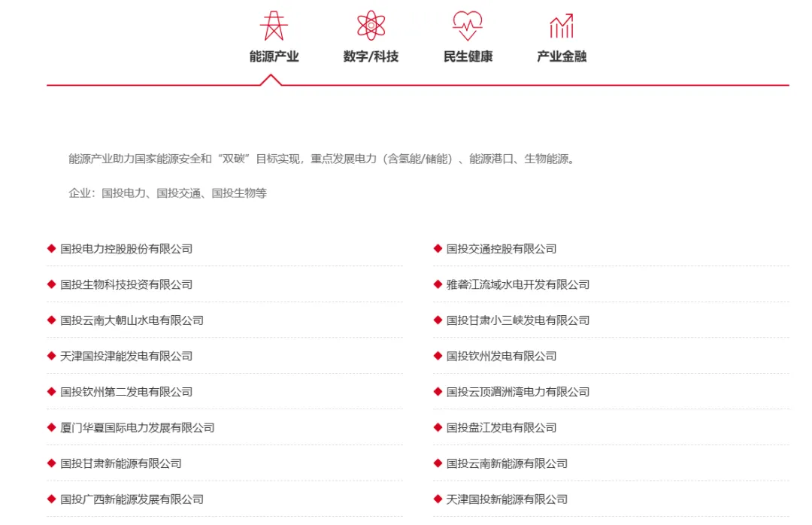The width and height of the screenshot is (812, 525).
Task: Switch to the 能源产业 tab label
Action: click(274, 56)
